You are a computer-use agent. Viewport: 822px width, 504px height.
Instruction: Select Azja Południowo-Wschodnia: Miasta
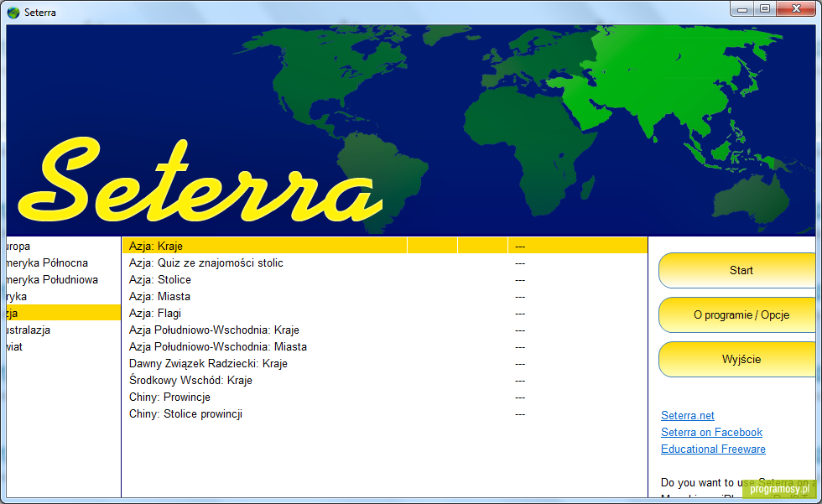385,347
